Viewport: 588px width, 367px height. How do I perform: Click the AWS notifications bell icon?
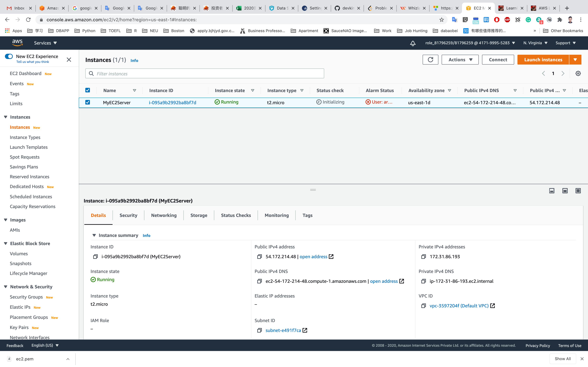click(413, 43)
